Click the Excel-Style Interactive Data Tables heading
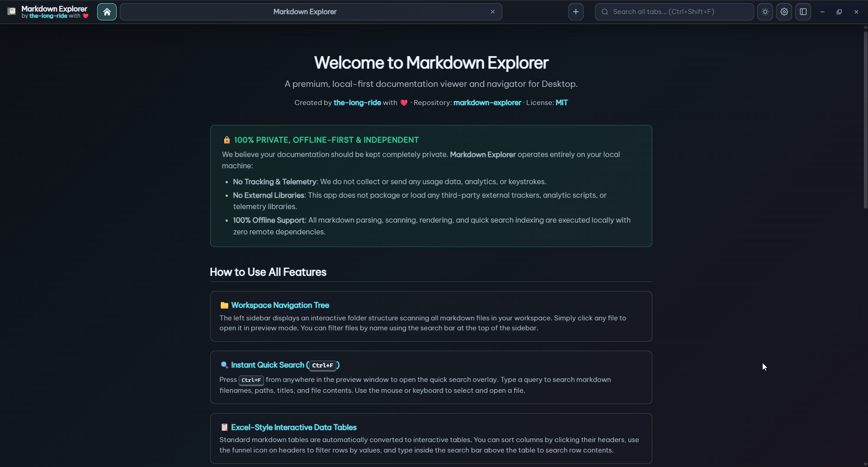 click(x=294, y=427)
